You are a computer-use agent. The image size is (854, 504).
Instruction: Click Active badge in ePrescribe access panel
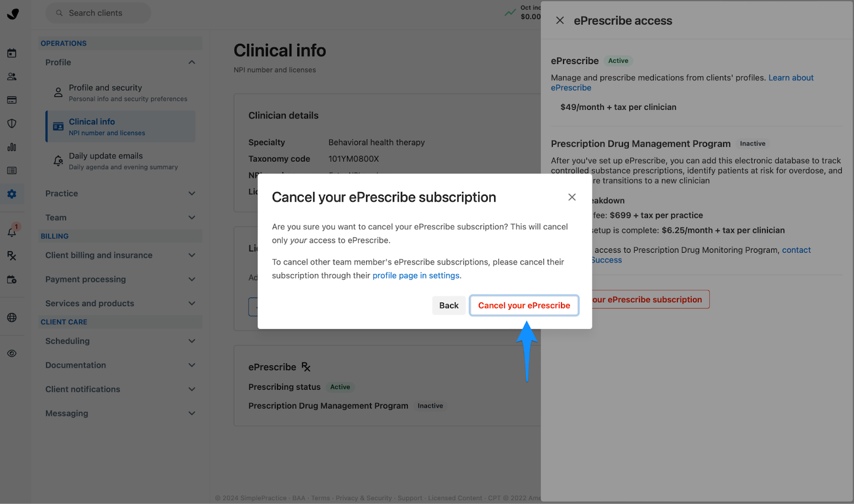pos(618,61)
